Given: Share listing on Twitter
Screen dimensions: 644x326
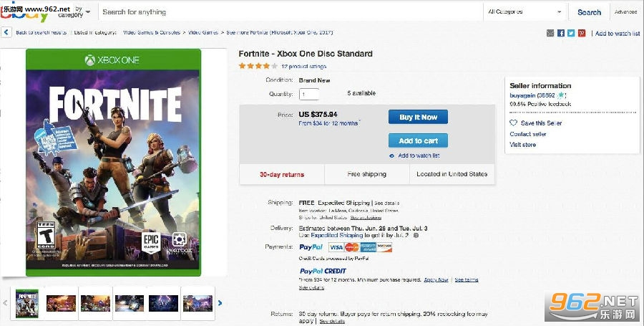Looking at the screenshot, I should pos(571,33).
